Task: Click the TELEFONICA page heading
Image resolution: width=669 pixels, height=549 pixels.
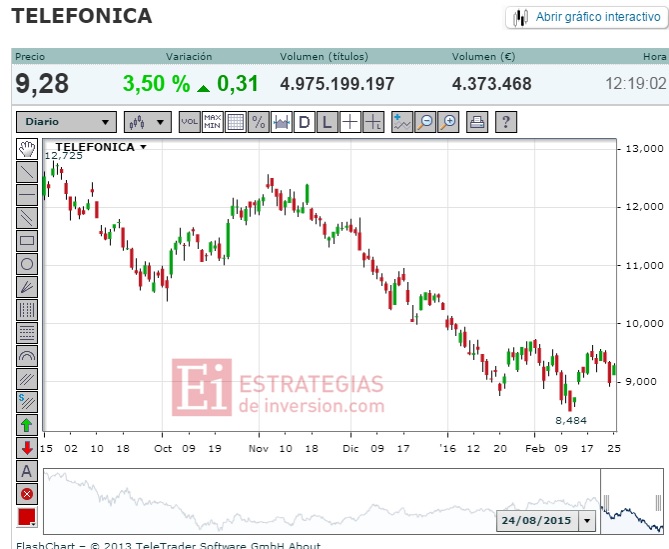Action: click(x=81, y=16)
